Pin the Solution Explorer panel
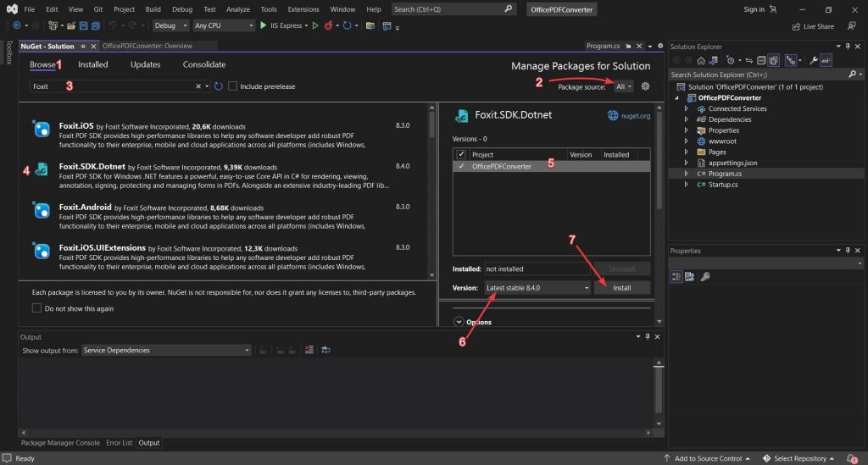The width and height of the screenshot is (868, 465). [848, 47]
